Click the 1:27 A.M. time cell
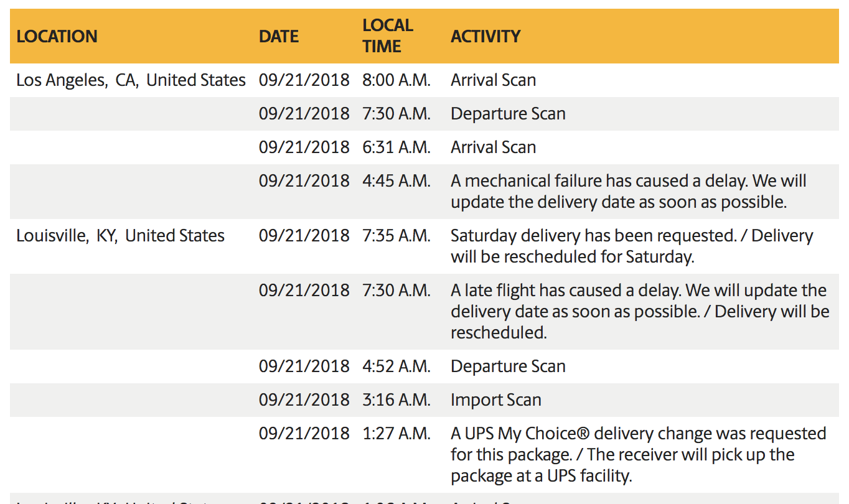Screen dimensions: 849x504 click(x=396, y=434)
